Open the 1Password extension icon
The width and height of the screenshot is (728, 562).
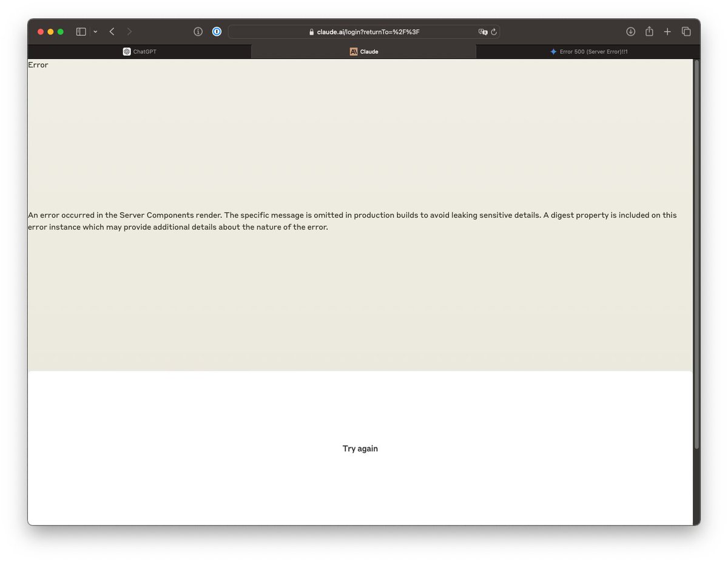(x=217, y=32)
